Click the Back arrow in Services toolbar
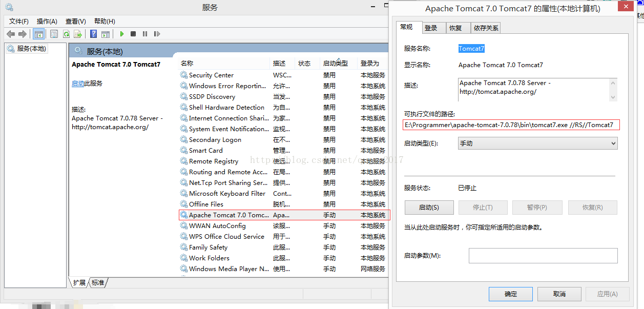The width and height of the screenshot is (644, 309). tap(11, 34)
